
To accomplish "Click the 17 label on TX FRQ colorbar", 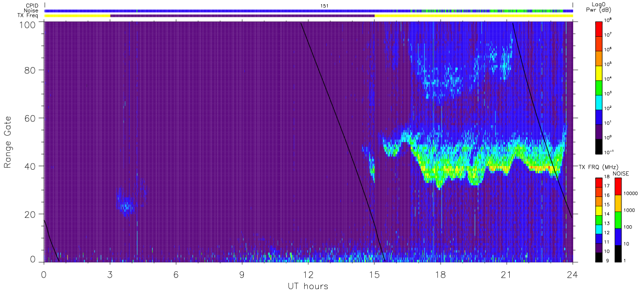I will 607,186.
